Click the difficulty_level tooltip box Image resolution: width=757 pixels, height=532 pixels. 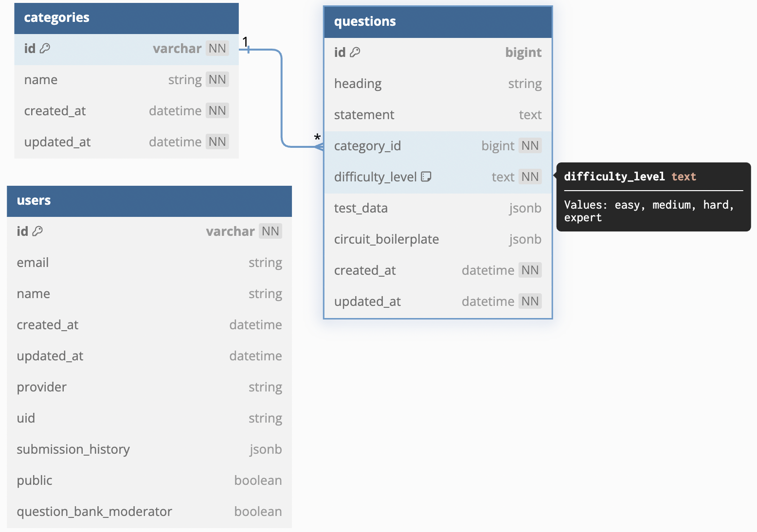pyautogui.click(x=653, y=197)
